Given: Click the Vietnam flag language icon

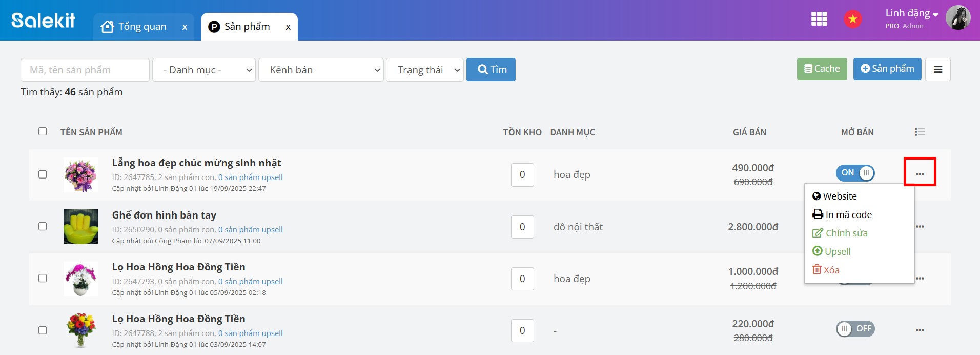Looking at the screenshot, I should pyautogui.click(x=853, y=19).
